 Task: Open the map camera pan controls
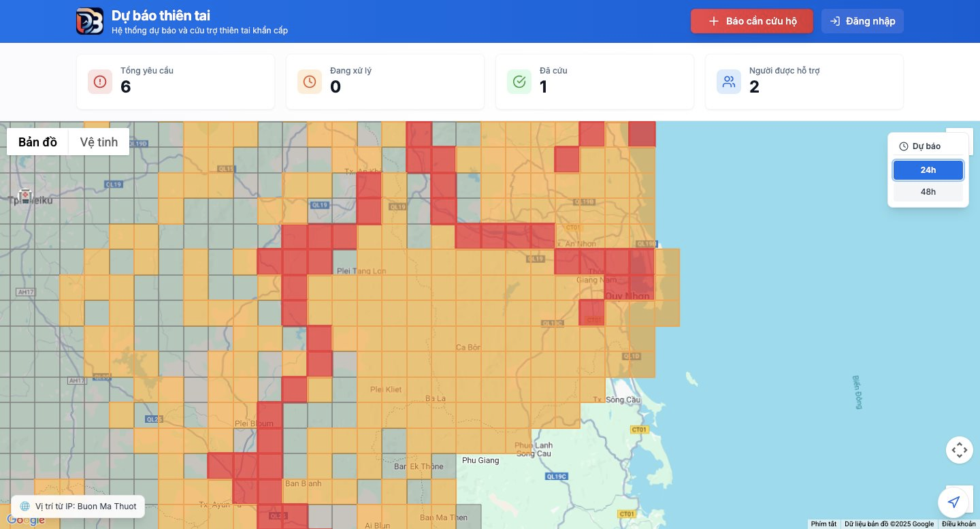click(959, 450)
